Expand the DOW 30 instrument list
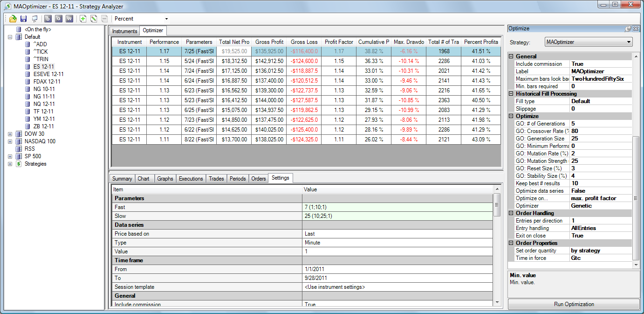Viewport: 644px width, 314px height. tap(10, 134)
